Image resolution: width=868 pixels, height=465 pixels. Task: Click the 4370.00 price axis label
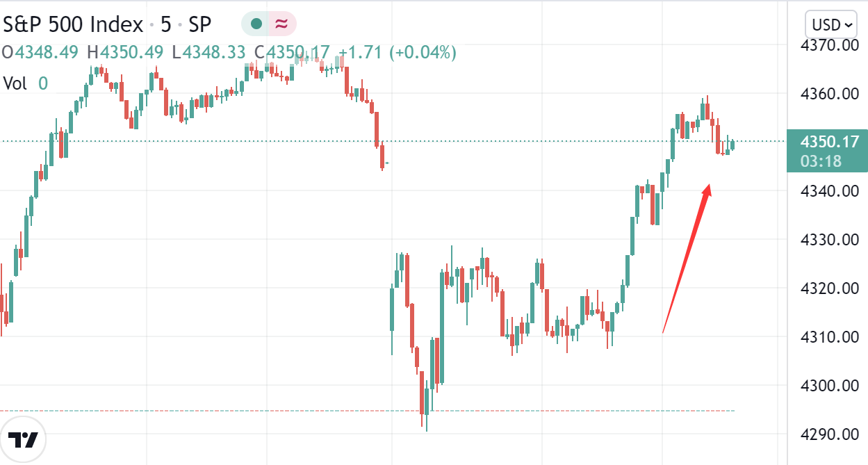(x=830, y=45)
